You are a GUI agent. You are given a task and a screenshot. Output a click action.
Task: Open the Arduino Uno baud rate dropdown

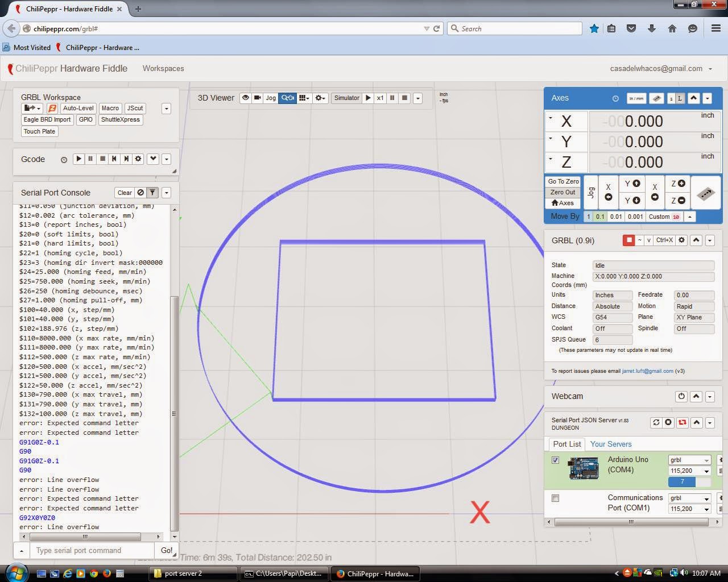[x=689, y=471]
